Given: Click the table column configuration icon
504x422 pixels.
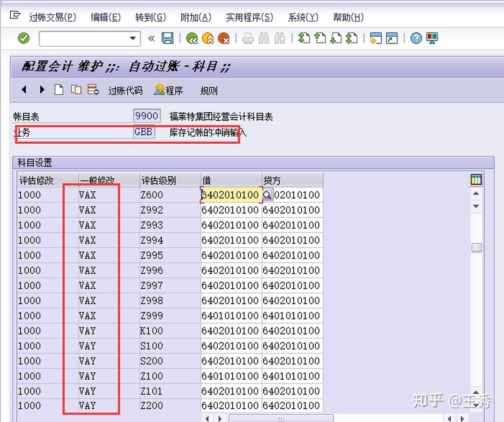Looking at the screenshot, I should 476,180.
